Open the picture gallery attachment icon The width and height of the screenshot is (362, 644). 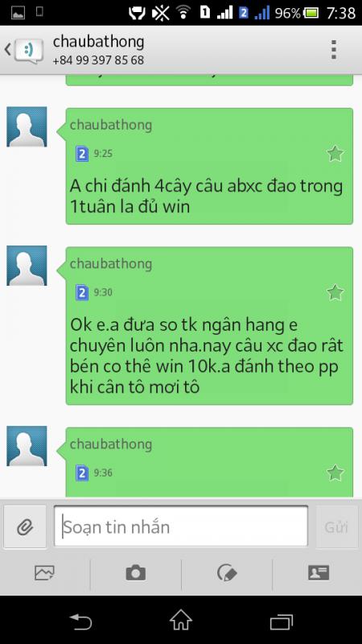45,572
